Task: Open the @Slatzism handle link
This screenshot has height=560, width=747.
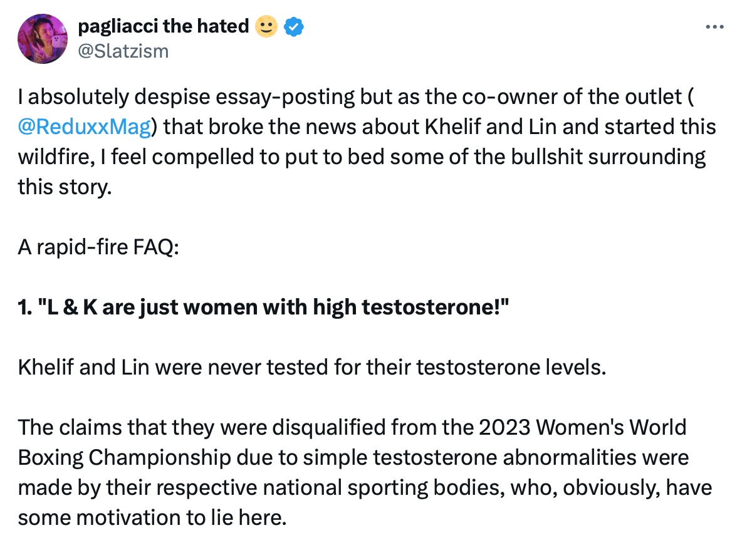Action: coord(123,50)
